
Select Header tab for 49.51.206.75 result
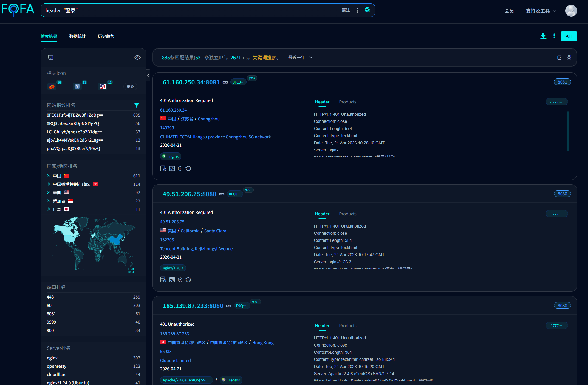click(322, 214)
